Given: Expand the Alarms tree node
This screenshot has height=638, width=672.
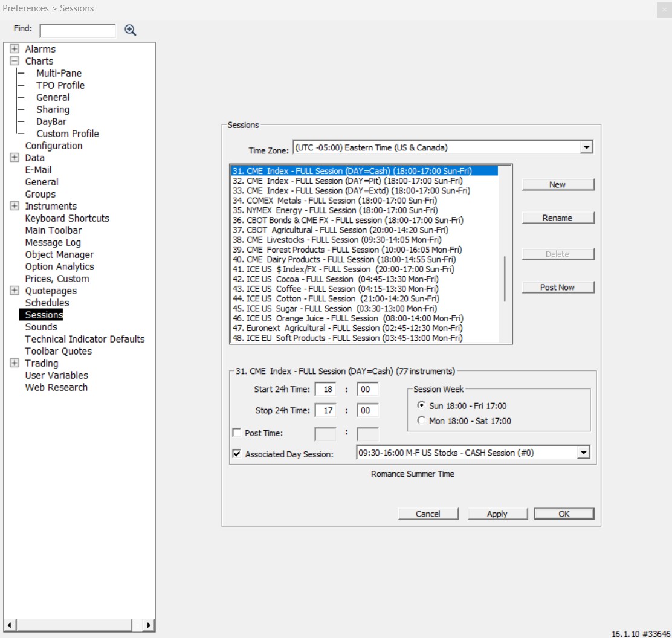Looking at the screenshot, I should pyautogui.click(x=14, y=49).
